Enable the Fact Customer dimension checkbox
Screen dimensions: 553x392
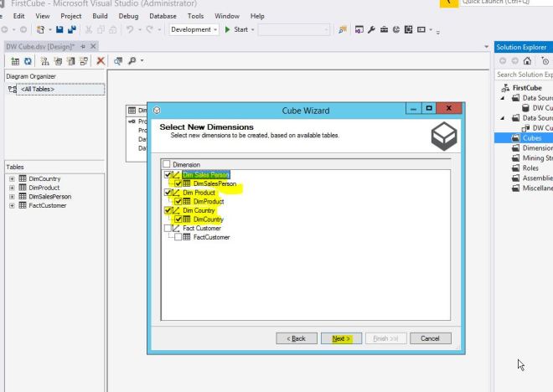(x=168, y=228)
